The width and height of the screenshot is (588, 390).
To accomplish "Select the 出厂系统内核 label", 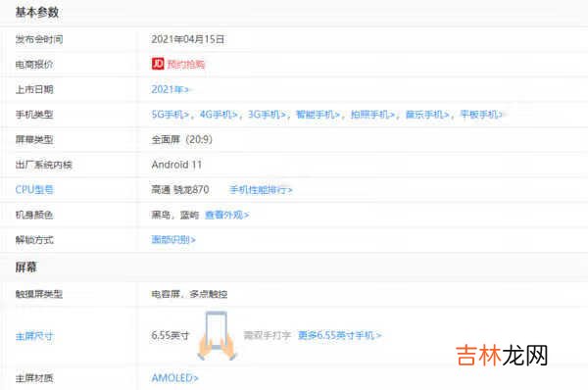I will coord(43,165).
